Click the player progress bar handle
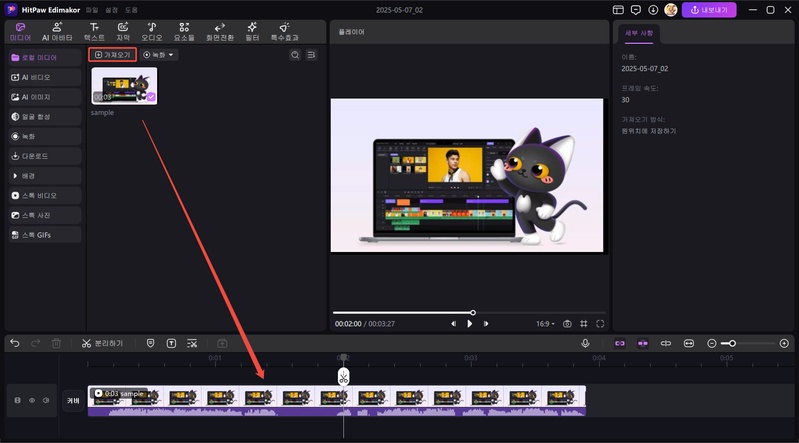 coord(473,312)
